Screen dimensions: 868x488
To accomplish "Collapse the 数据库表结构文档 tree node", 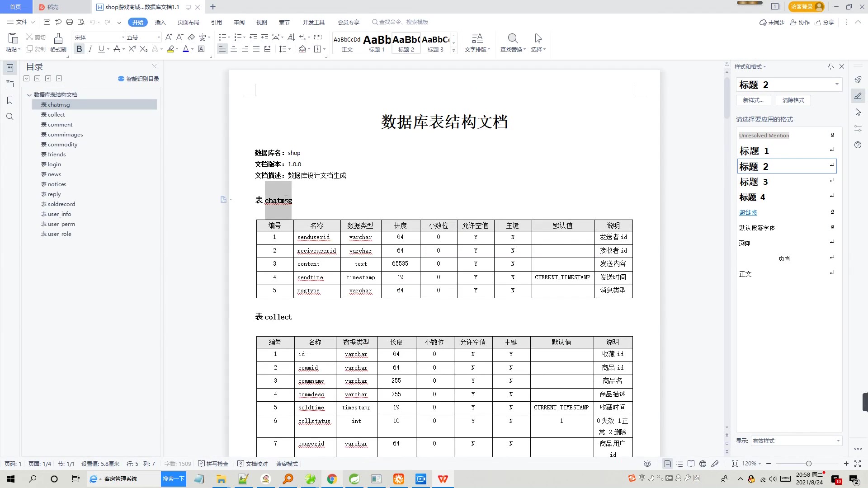I will (29, 95).
